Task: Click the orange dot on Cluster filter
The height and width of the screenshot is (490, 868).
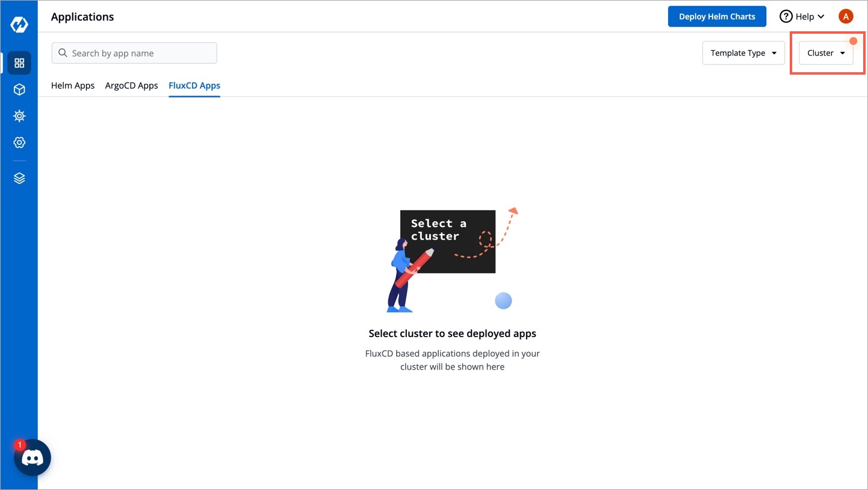Action: tap(853, 41)
